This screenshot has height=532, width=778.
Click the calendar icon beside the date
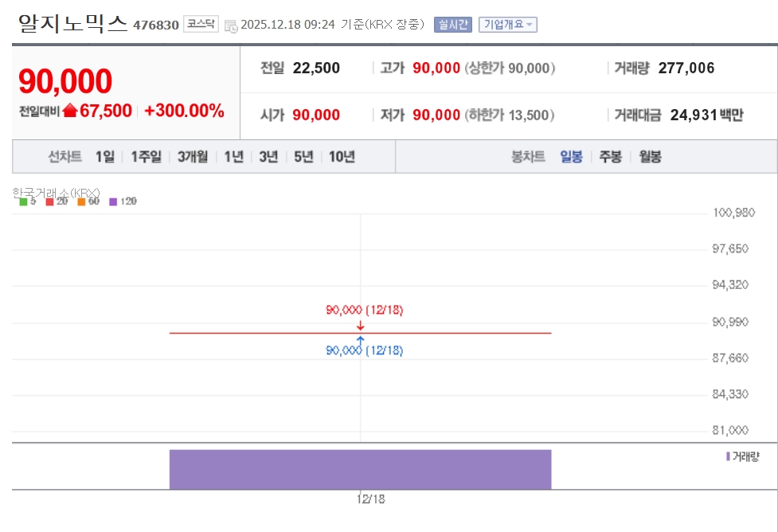(231, 25)
